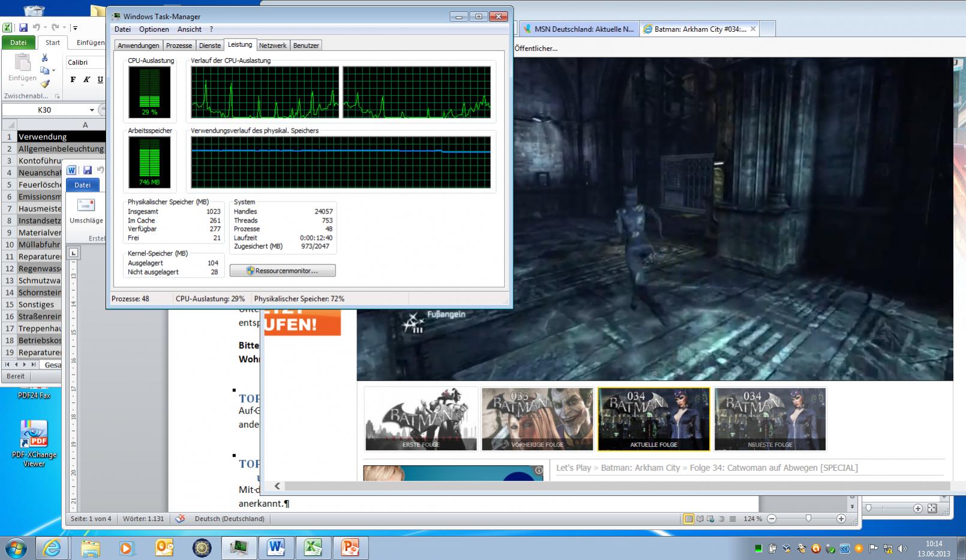Switch to PowerPoint in the taskbar
Viewport: 966px width, 560px height.
point(350,547)
